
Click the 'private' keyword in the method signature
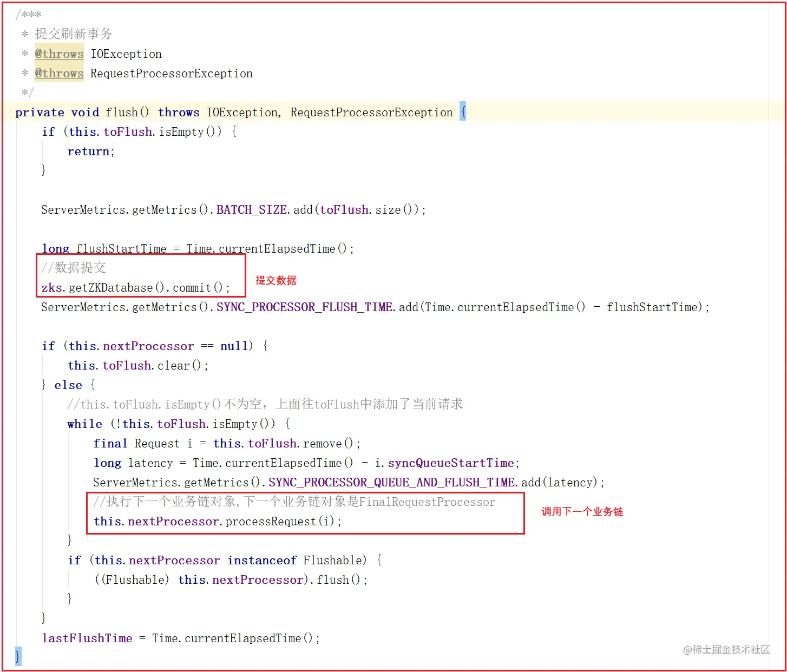[40, 113]
